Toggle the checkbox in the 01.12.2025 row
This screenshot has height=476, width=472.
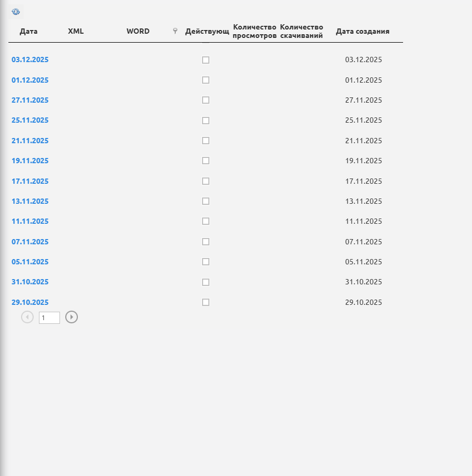[x=206, y=80]
